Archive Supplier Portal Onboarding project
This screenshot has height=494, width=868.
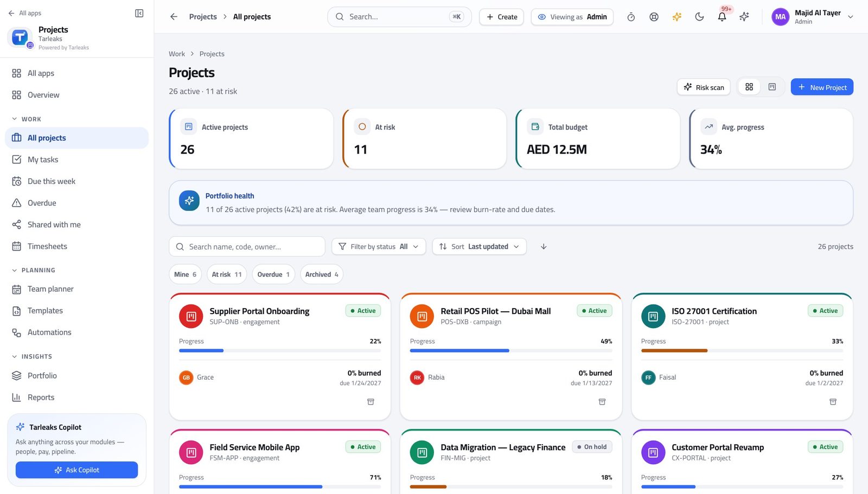(x=371, y=402)
